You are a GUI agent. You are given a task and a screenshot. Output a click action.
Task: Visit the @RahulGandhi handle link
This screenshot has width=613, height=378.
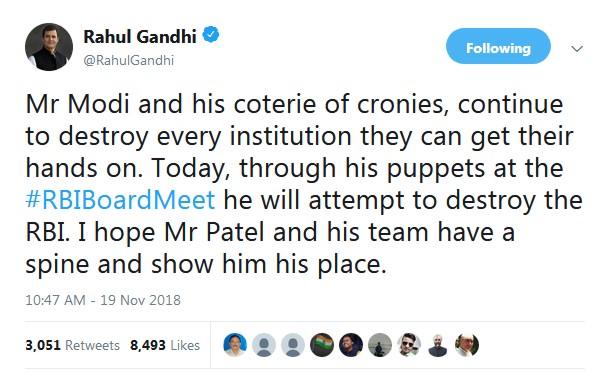(129, 60)
